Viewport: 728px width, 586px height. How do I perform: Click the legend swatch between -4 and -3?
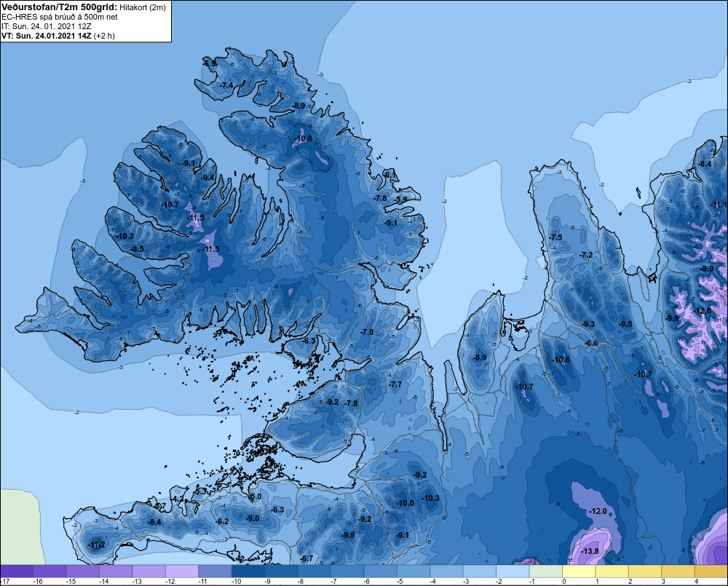coord(447,571)
